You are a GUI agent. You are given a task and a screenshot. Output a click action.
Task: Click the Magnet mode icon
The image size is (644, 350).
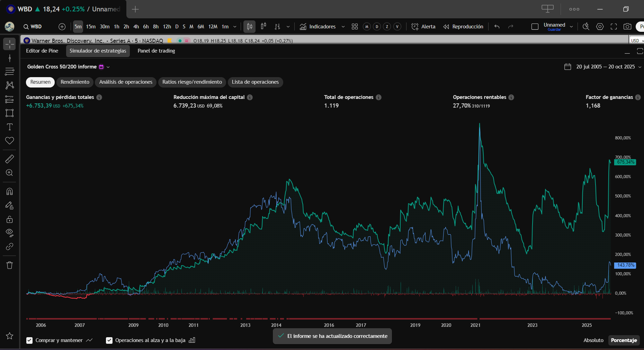point(10,192)
